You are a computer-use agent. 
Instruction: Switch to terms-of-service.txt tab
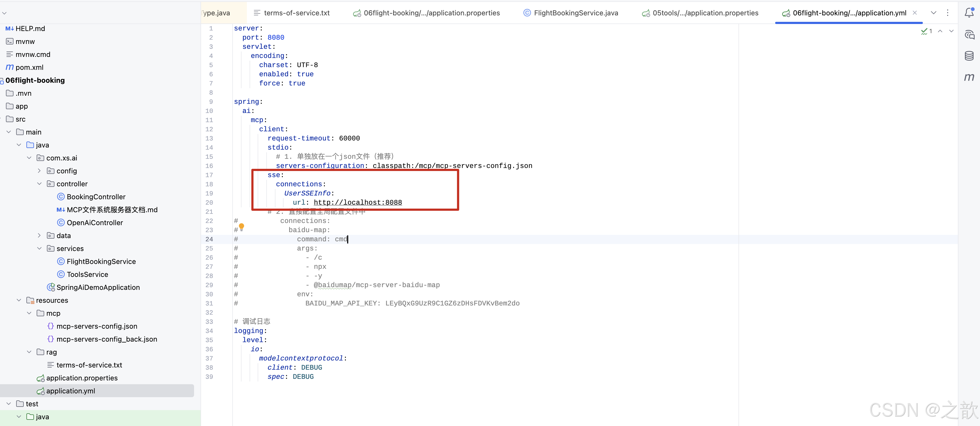[296, 13]
